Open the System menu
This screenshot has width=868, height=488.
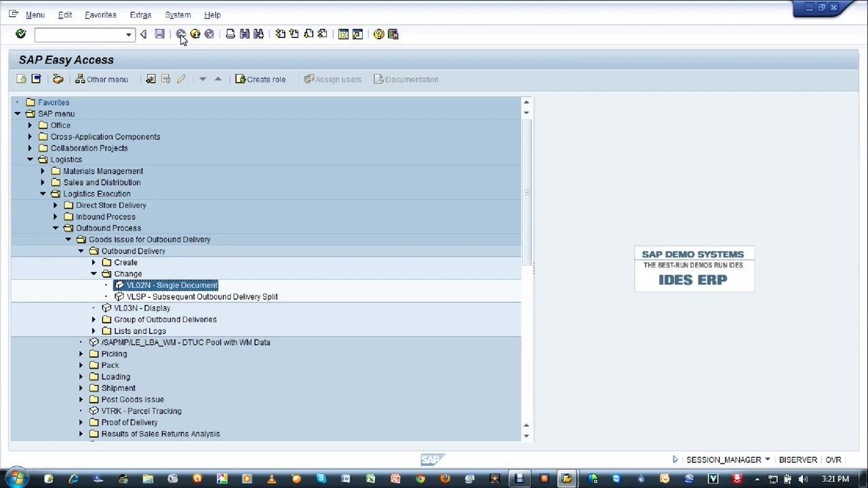click(x=178, y=14)
